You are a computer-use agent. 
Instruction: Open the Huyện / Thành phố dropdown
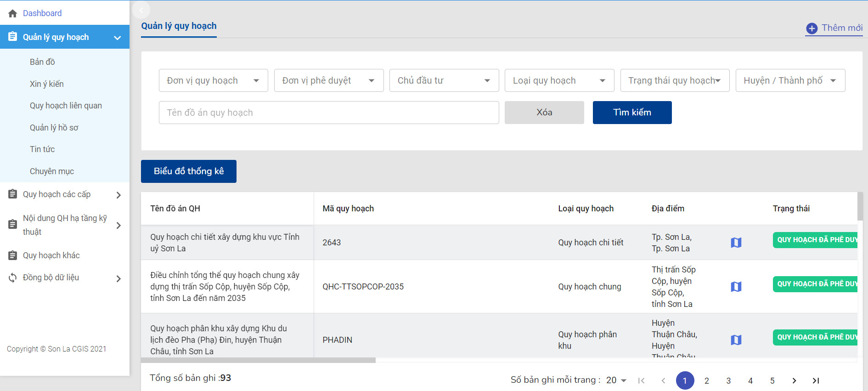(790, 80)
